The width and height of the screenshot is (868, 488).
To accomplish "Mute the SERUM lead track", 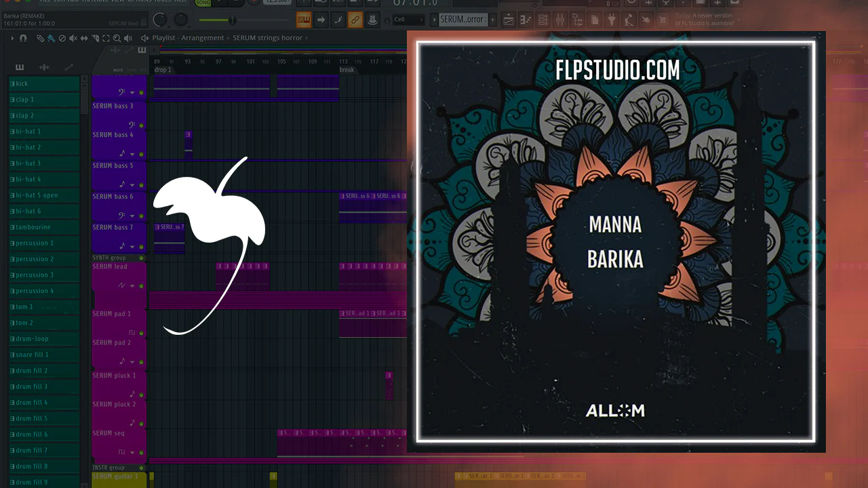I will click(x=141, y=286).
